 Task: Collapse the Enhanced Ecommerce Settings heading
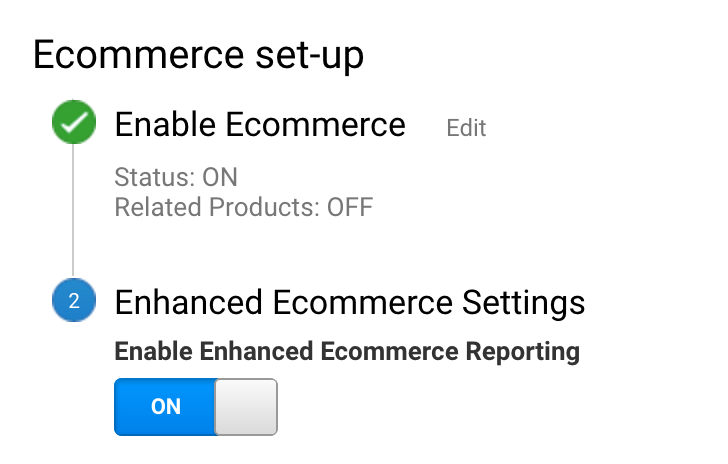click(350, 302)
